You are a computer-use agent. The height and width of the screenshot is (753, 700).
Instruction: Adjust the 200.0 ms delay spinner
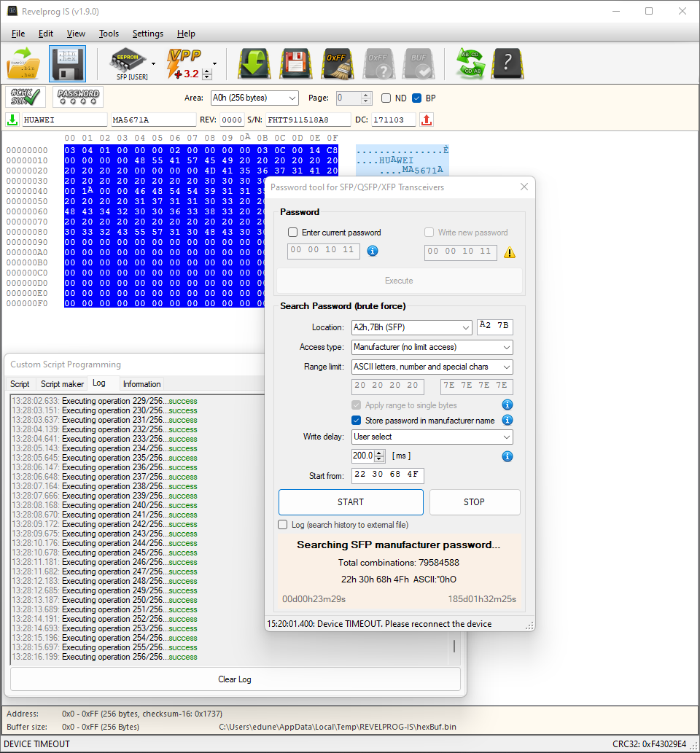coord(379,456)
